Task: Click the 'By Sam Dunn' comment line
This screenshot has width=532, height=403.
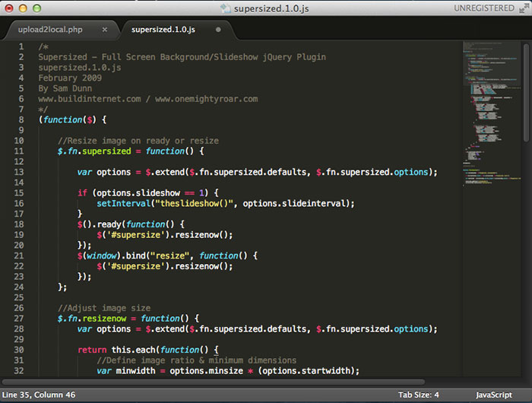Action: coord(65,88)
